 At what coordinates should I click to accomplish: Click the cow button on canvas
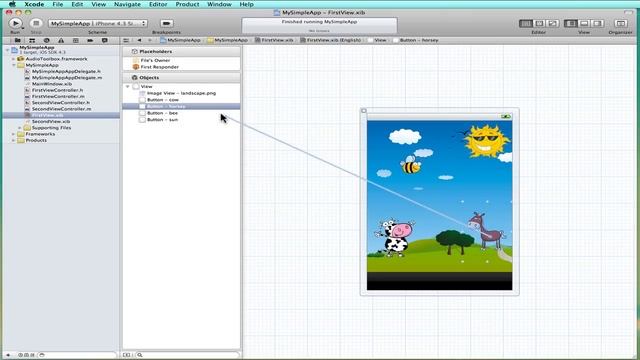394,238
